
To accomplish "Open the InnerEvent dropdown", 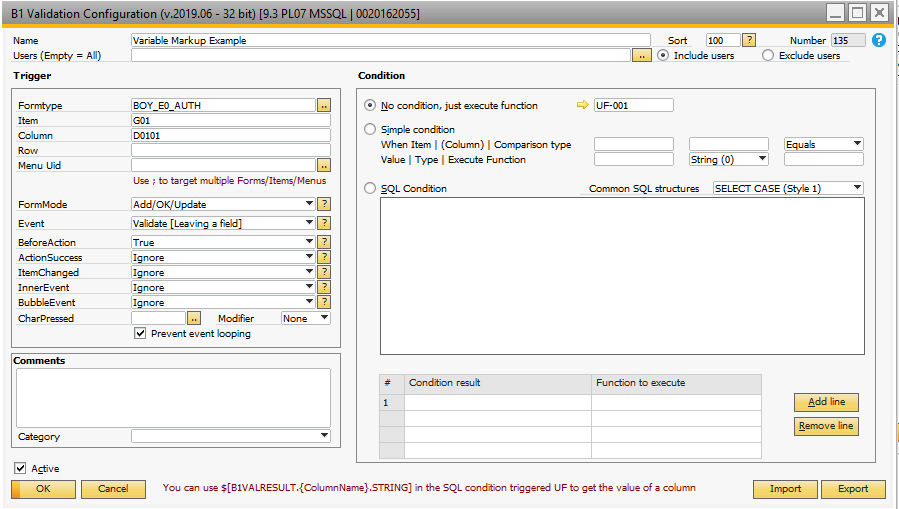I will (309, 287).
